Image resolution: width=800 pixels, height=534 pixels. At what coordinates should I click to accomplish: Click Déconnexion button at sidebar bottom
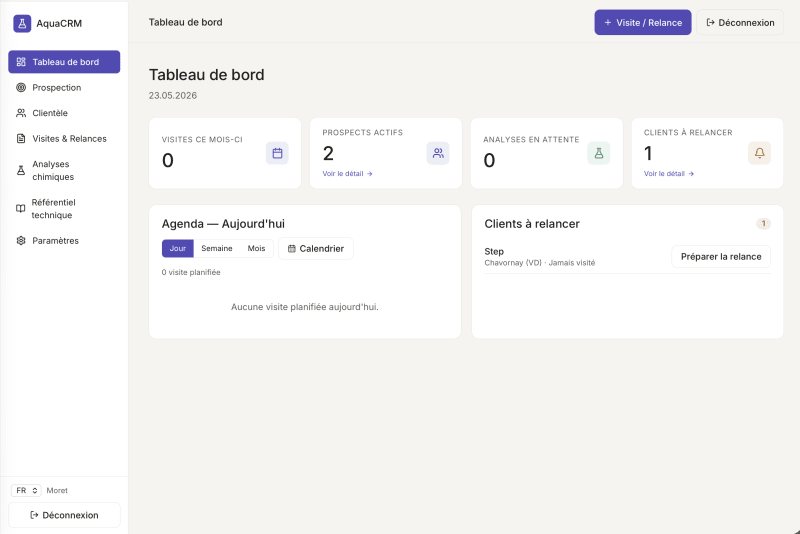pos(64,515)
